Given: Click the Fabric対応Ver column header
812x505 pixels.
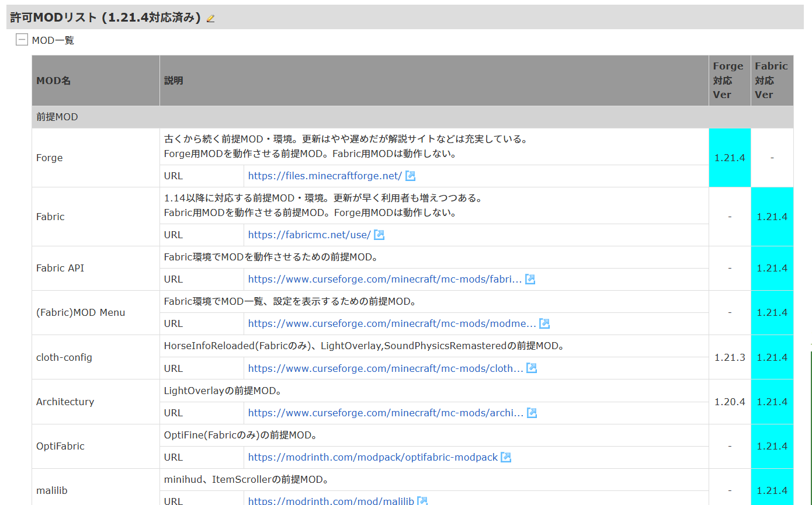Looking at the screenshot, I should [772, 81].
